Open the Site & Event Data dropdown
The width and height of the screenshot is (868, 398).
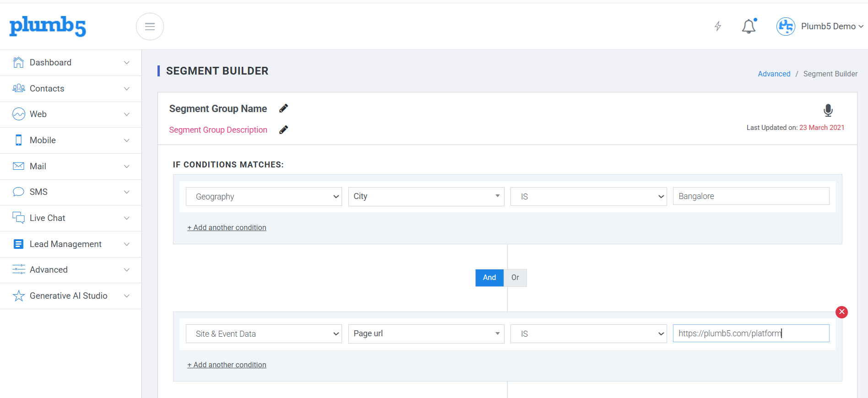pos(264,334)
